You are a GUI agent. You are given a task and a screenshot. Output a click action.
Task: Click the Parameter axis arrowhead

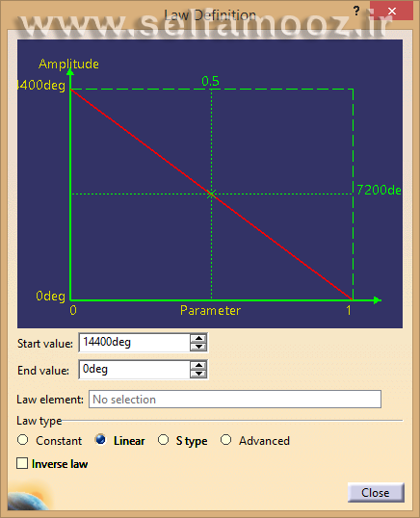pyautogui.click(x=377, y=300)
